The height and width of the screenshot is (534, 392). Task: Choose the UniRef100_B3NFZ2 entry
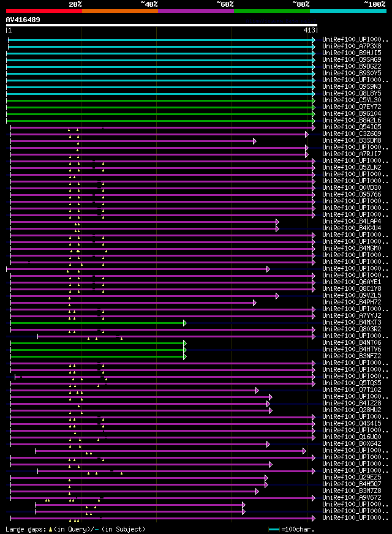352,356
